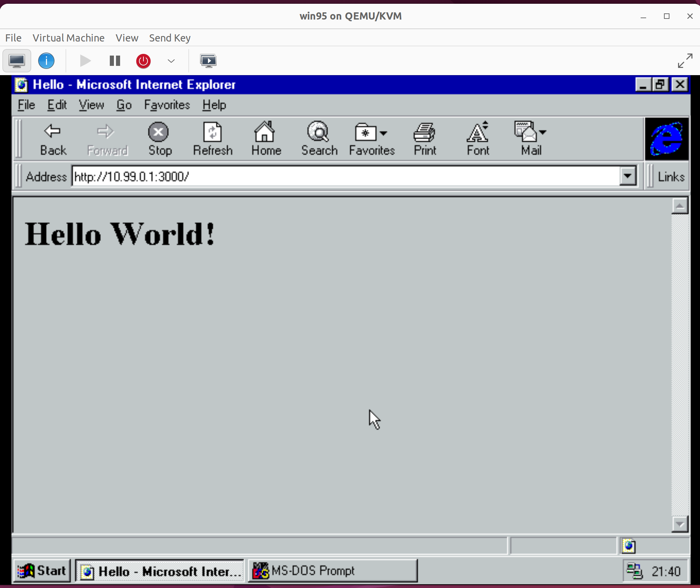Click the address field with URL
Viewport: 700px width, 588px height.
pos(346,177)
